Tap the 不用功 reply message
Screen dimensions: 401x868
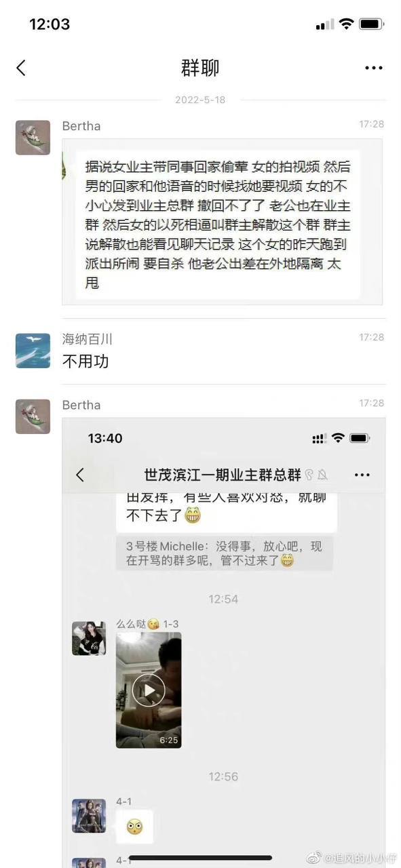(85, 361)
